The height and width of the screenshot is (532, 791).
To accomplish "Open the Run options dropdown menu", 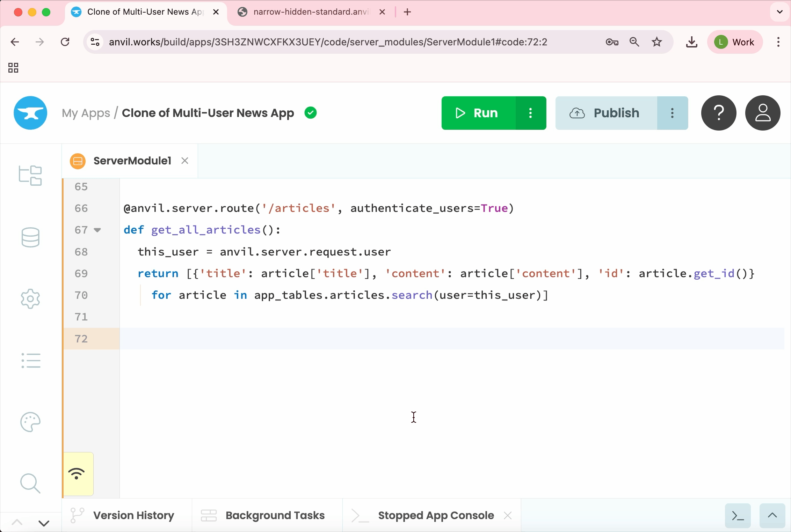I will pos(531,113).
